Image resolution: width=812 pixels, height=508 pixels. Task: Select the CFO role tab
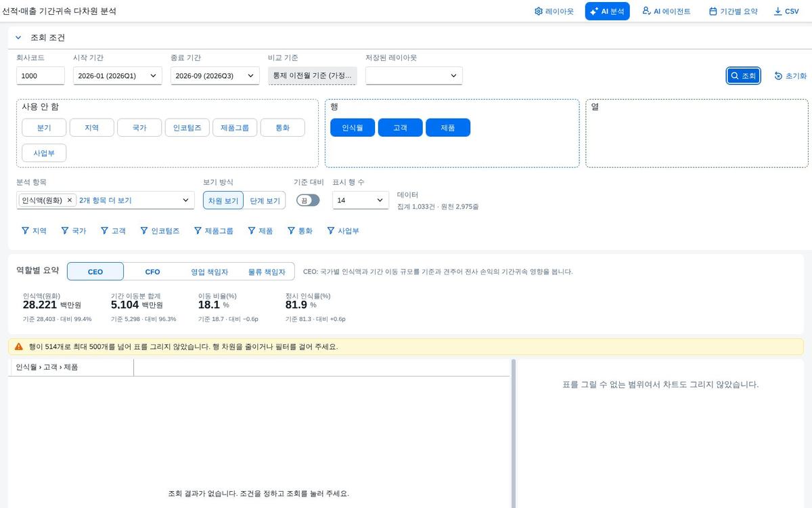click(x=152, y=272)
